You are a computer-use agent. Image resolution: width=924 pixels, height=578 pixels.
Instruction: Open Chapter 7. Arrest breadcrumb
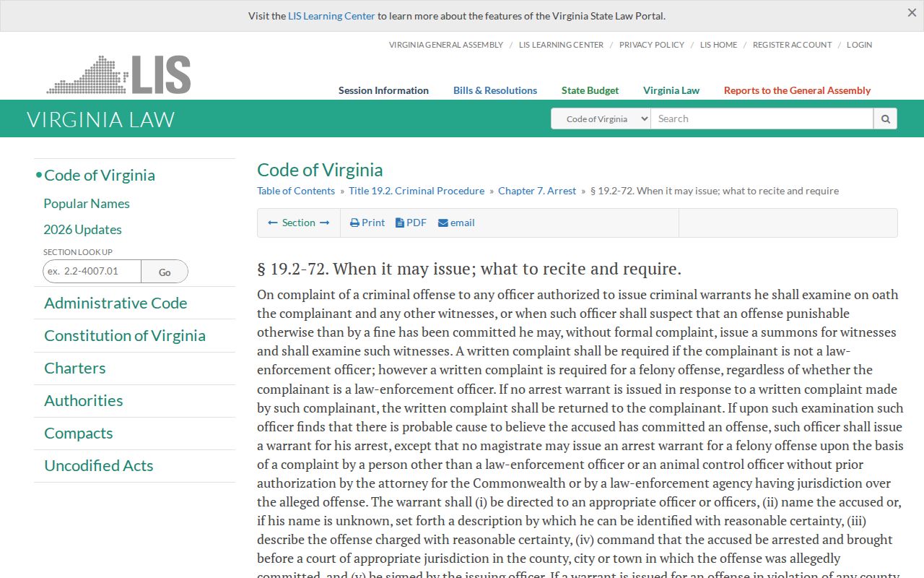pyautogui.click(x=537, y=191)
